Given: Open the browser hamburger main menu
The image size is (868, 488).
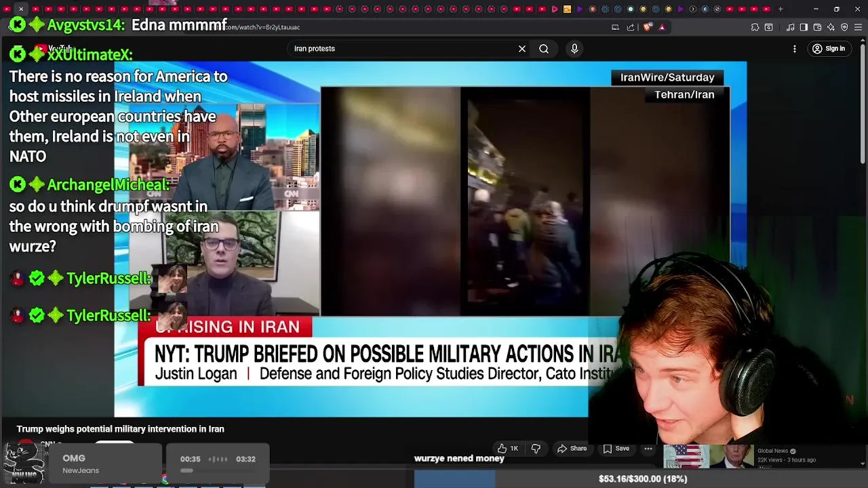Looking at the screenshot, I should pos(858,27).
